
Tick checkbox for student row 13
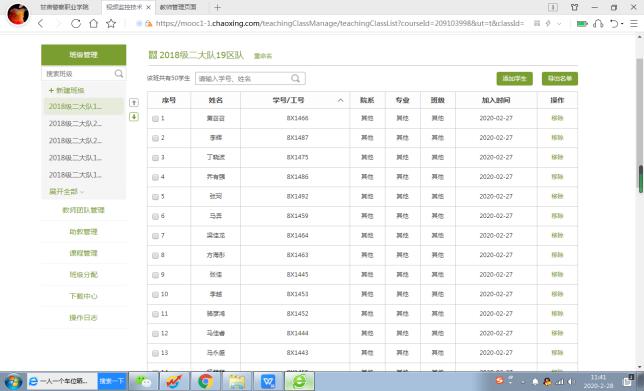tap(155, 353)
